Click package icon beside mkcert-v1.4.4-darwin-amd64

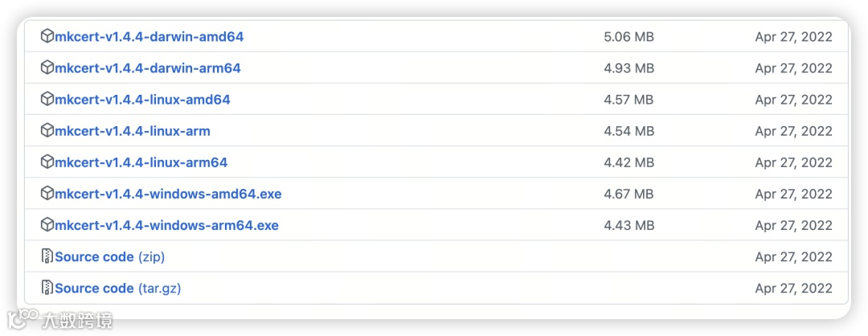point(47,36)
